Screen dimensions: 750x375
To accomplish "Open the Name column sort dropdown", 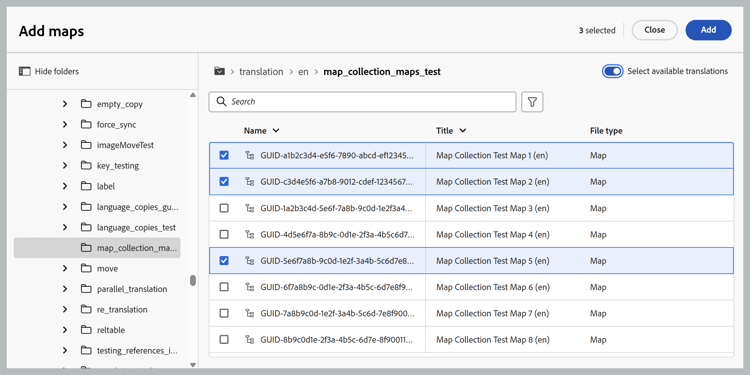I will click(x=276, y=131).
